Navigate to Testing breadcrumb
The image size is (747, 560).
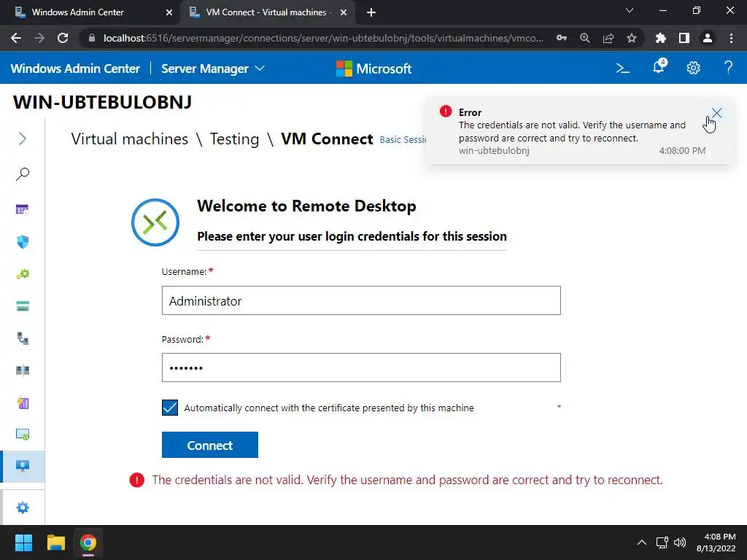coord(234,139)
